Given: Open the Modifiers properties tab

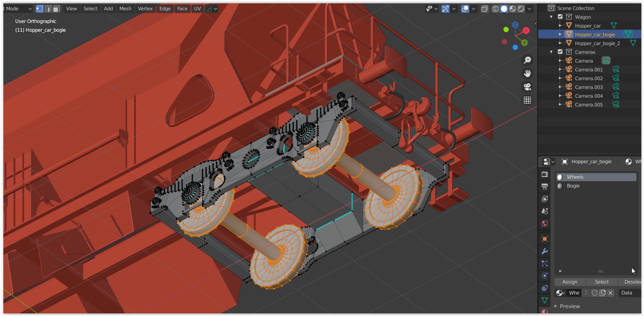Looking at the screenshot, I should pos(545,251).
